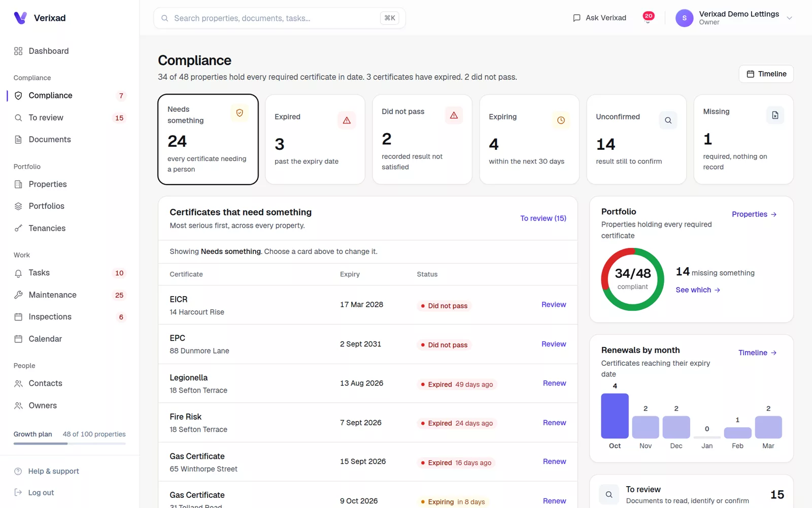Screen dimensions: 812x508
Task: Click the See which link
Action: [x=698, y=290]
